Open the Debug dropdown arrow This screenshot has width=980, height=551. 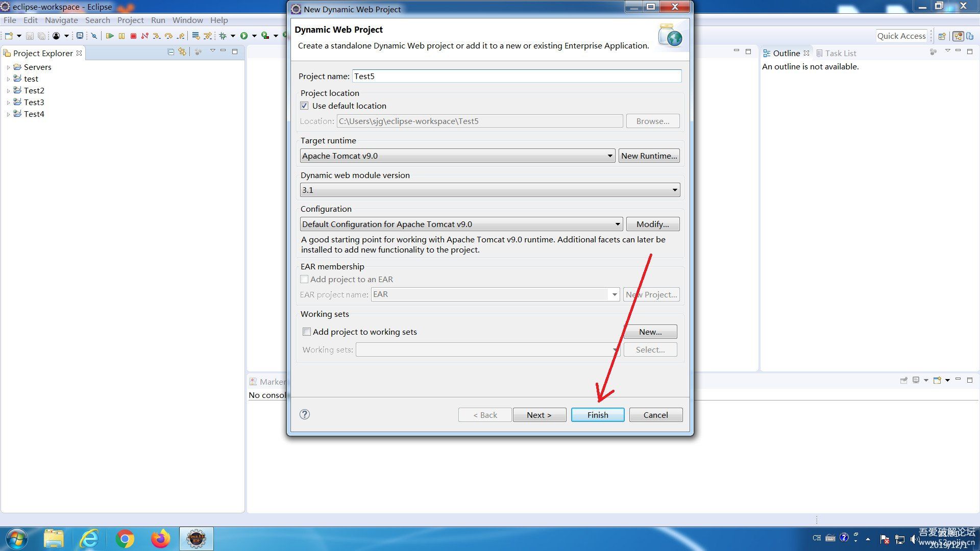pyautogui.click(x=233, y=36)
